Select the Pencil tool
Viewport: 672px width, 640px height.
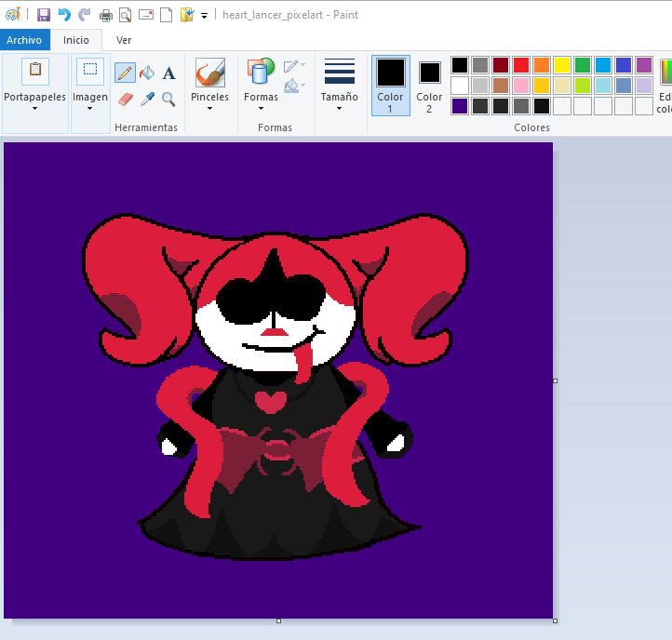[x=125, y=73]
